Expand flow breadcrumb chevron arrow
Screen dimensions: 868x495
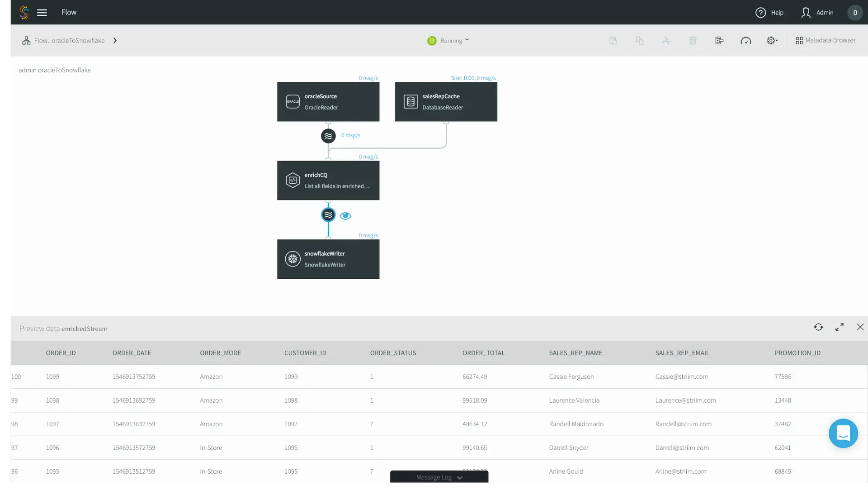pyautogui.click(x=115, y=41)
